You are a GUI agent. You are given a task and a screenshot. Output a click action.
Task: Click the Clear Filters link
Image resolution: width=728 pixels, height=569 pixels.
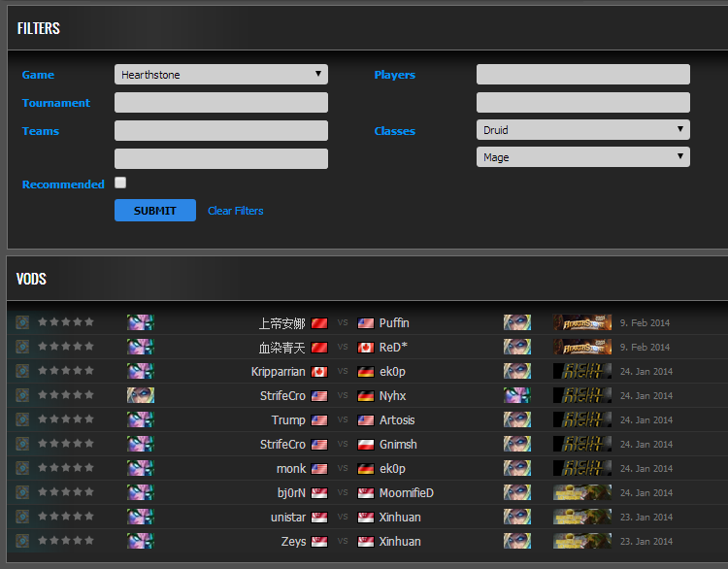235,211
